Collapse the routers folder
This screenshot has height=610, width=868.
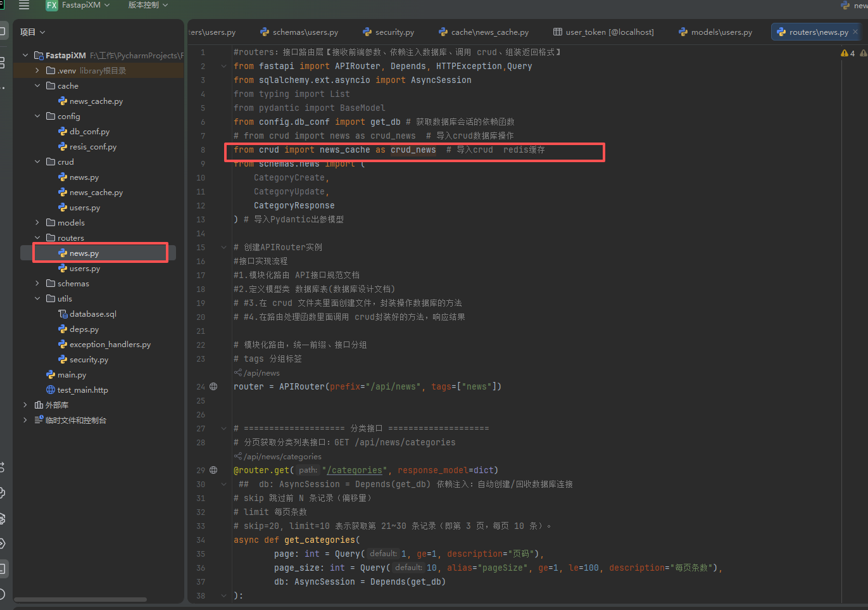(x=37, y=238)
